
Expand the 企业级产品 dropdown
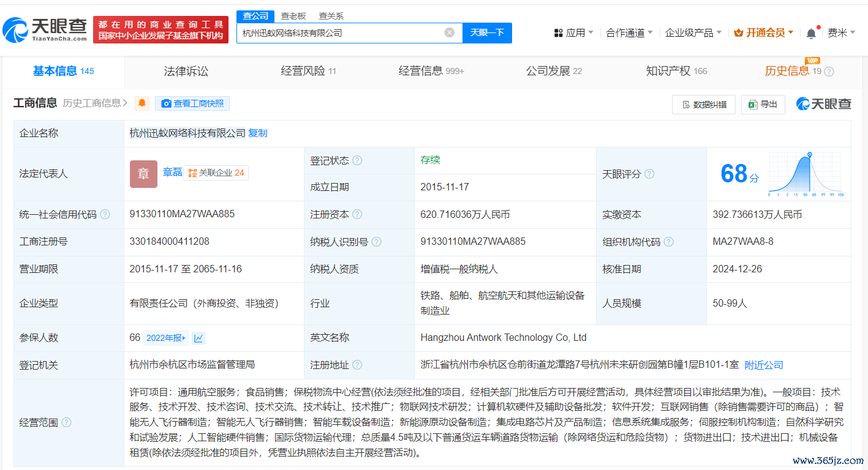tap(693, 33)
